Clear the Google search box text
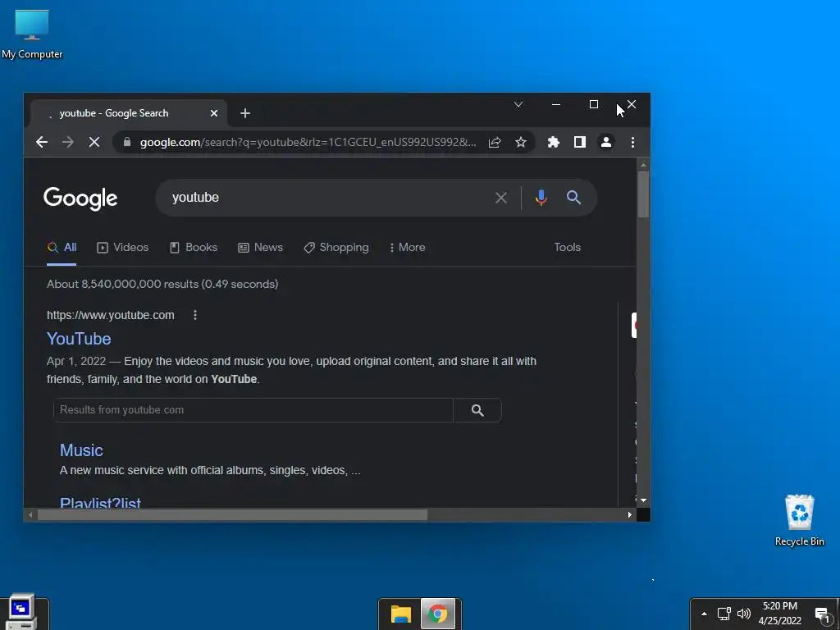The image size is (840, 630). (x=501, y=198)
